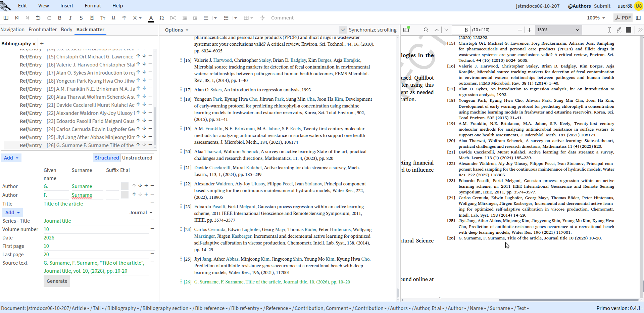644x313 pixels.
Task: Switch to the Front matter tab
Action: point(43,30)
